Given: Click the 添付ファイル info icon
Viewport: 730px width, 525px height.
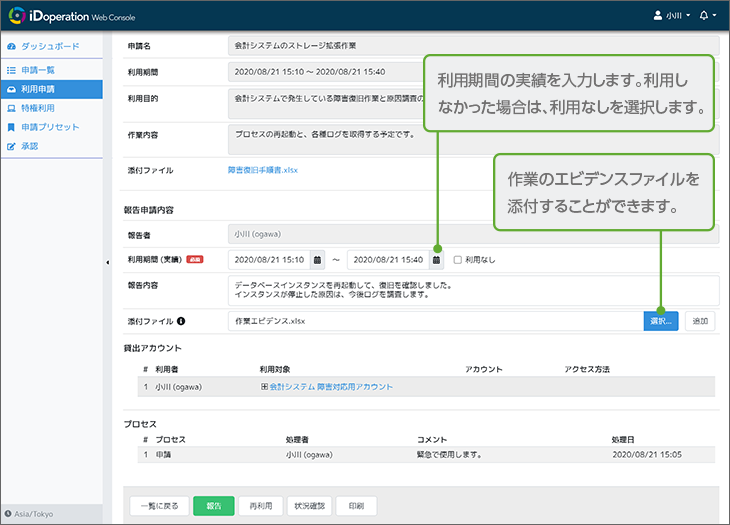Looking at the screenshot, I should pos(181,321).
